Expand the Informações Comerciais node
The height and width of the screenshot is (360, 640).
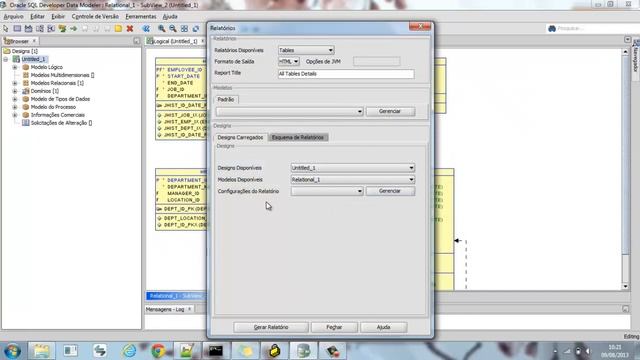15,115
